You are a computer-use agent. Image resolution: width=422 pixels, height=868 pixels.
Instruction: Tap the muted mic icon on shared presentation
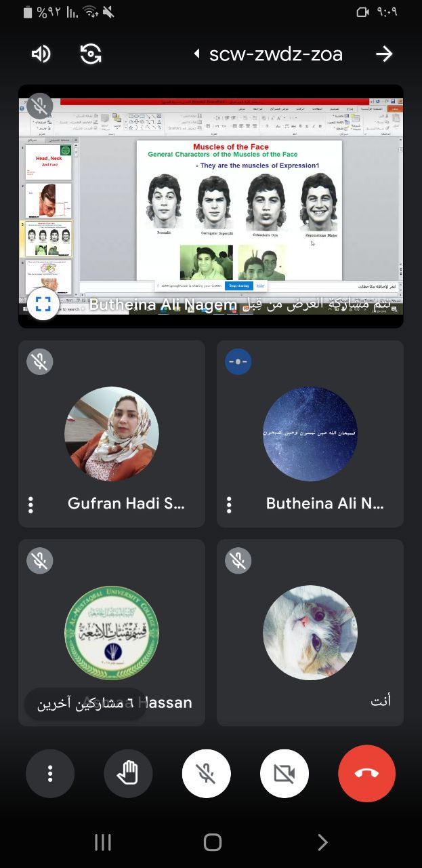click(40, 106)
